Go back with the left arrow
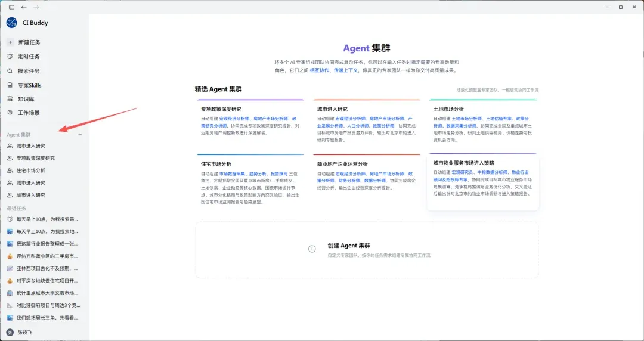The height and width of the screenshot is (341, 644). (x=24, y=7)
